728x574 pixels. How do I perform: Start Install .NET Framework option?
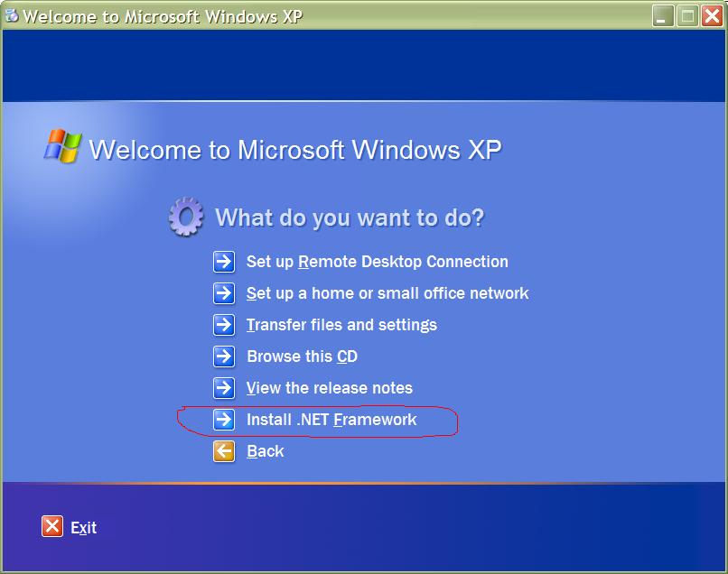point(331,420)
